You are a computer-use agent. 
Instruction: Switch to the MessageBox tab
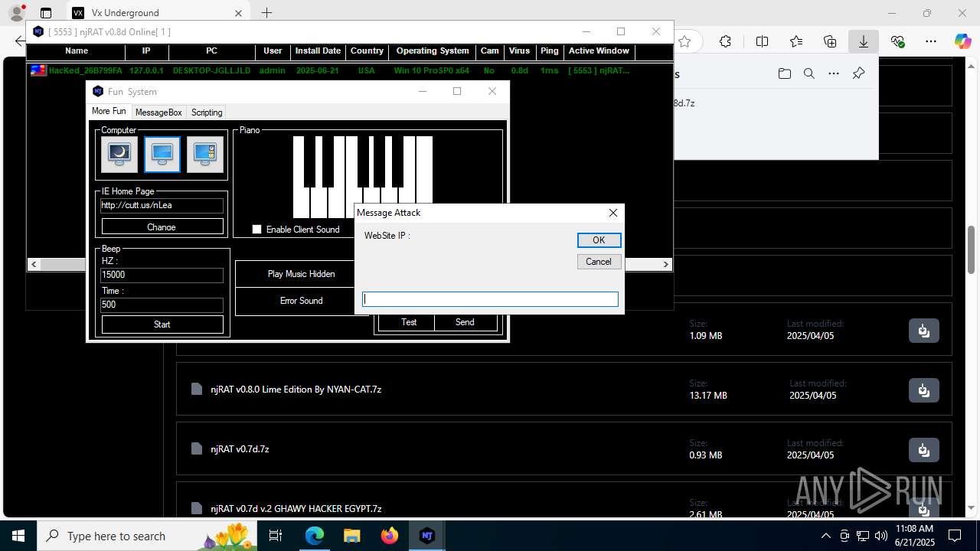click(158, 112)
